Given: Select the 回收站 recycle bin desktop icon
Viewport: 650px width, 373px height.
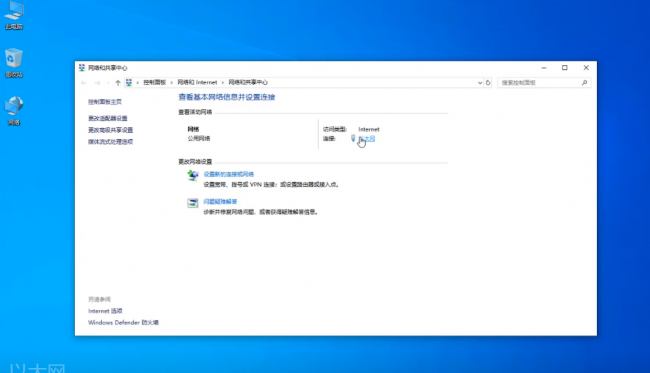Looking at the screenshot, I should point(14,63).
